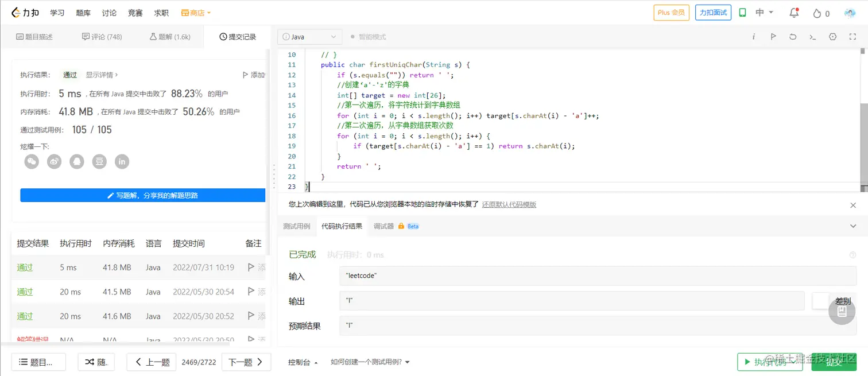Viewport: 868px width, 376px height.
Task: Switch to 测试用例 tab
Action: (296, 226)
